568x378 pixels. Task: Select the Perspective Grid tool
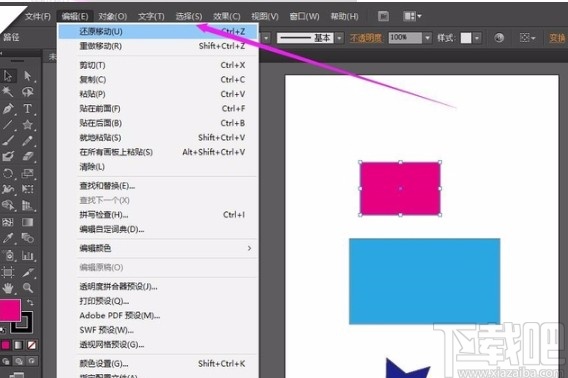point(28,205)
